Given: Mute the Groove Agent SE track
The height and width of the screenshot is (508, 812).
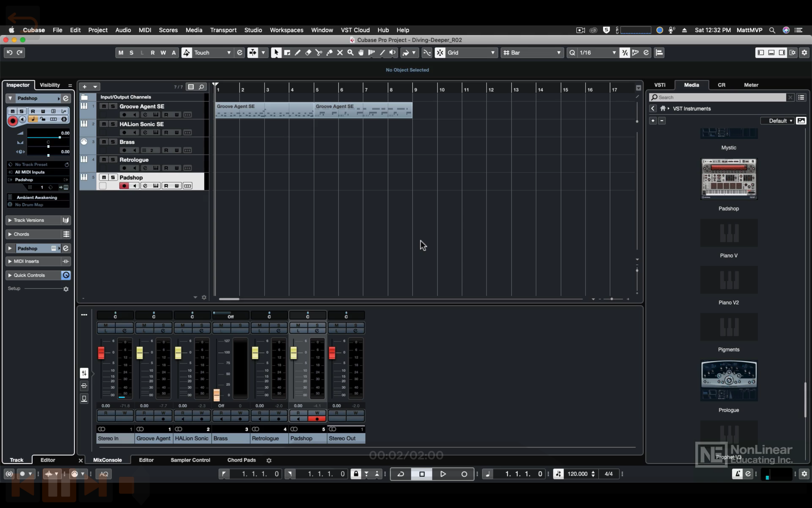Looking at the screenshot, I should 104,106.
